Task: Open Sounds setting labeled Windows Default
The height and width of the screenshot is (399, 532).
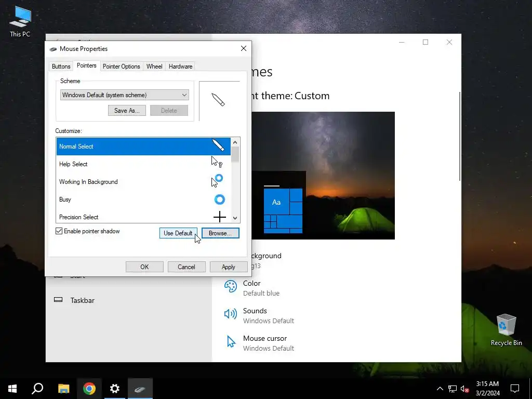Action: pyautogui.click(x=269, y=315)
